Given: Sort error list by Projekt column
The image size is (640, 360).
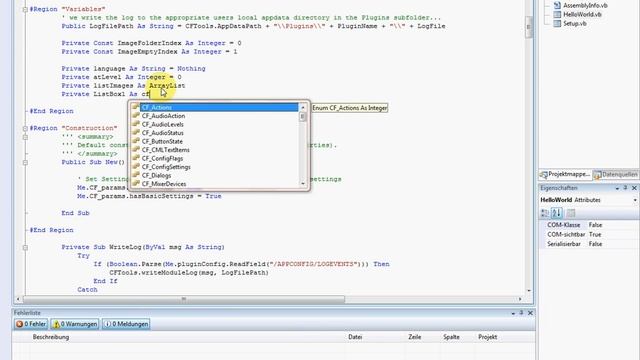Looking at the screenshot, I should [x=488, y=337].
